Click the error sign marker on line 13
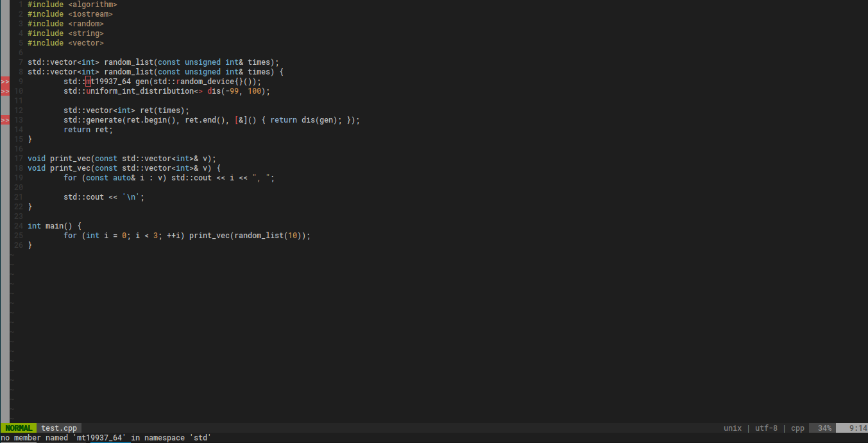The height and width of the screenshot is (443, 868). [x=5, y=120]
